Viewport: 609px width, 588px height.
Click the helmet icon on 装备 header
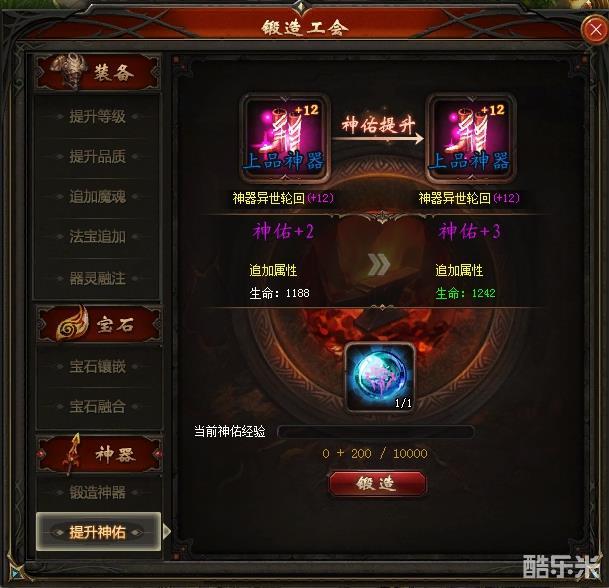click(x=69, y=71)
